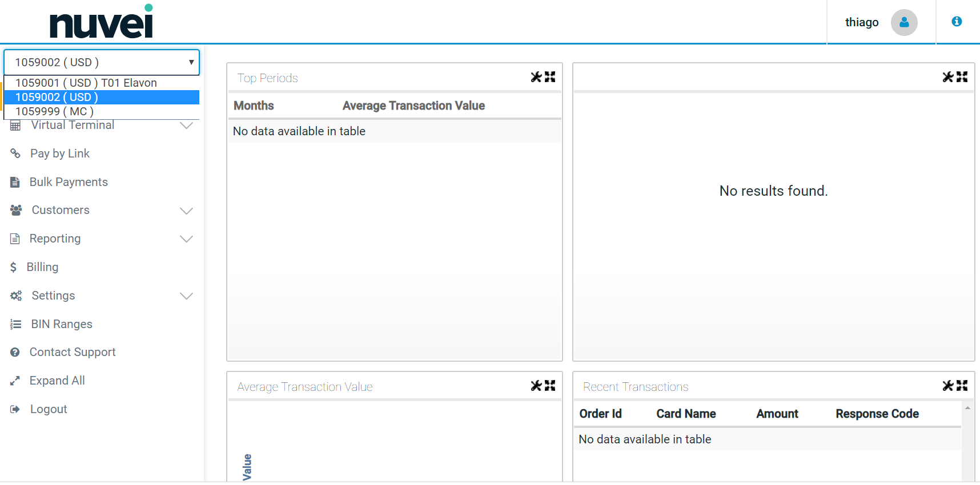Open Average Transaction Value widget settings
980x485 pixels.
point(536,386)
